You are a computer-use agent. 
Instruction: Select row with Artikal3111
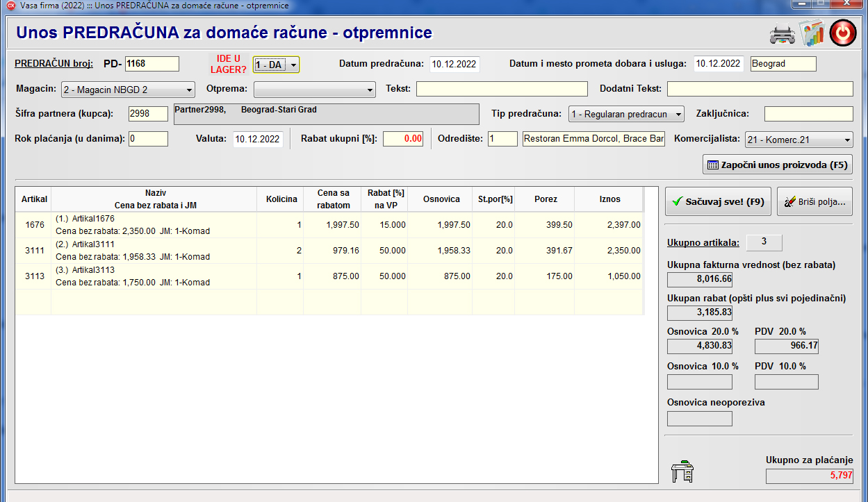pyautogui.click(x=330, y=251)
